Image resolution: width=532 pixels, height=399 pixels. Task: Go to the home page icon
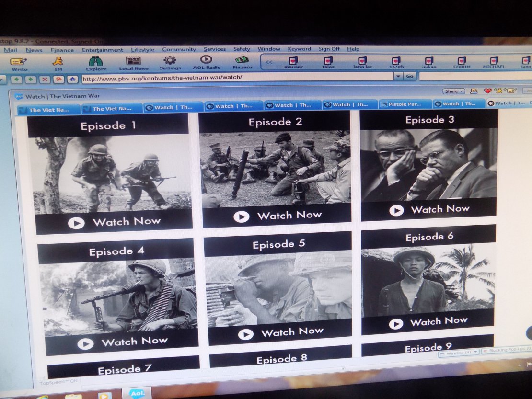72,80
